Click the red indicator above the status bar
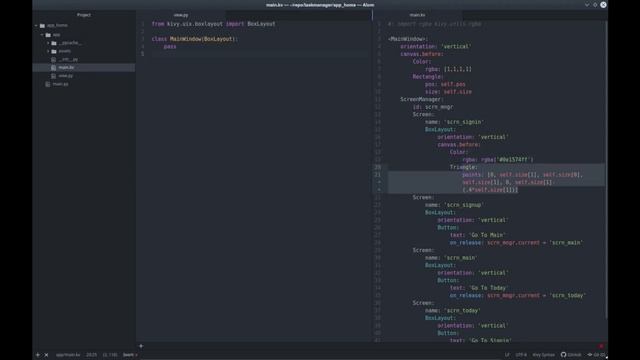 (601, 346)
